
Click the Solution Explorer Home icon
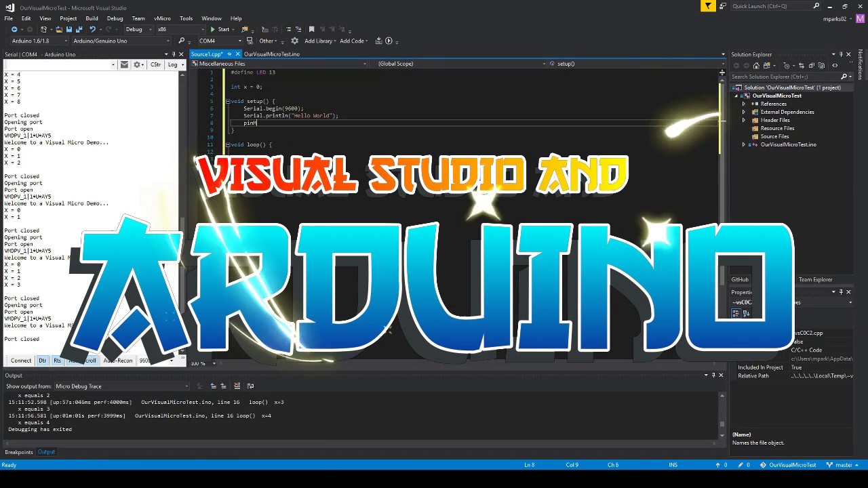(x=756, y=66)
